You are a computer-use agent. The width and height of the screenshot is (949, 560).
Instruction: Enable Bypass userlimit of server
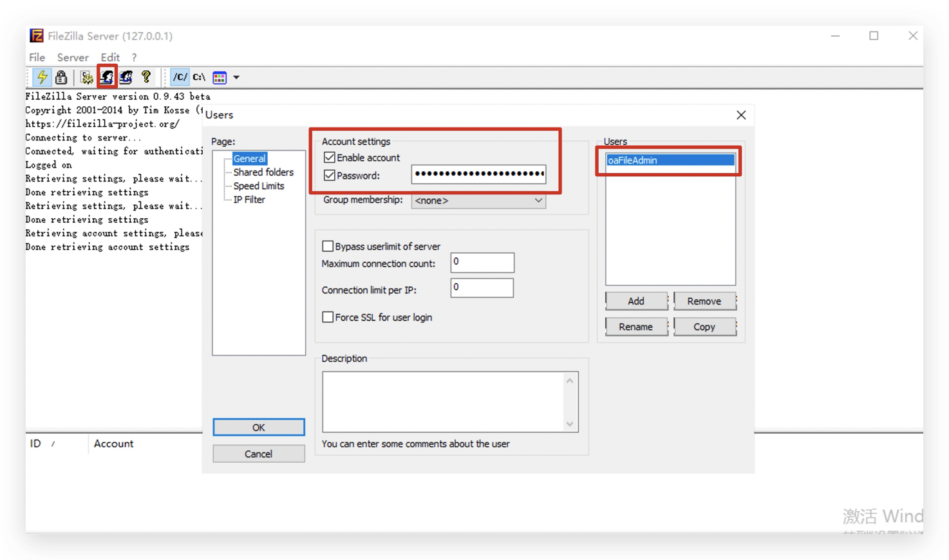328,246
